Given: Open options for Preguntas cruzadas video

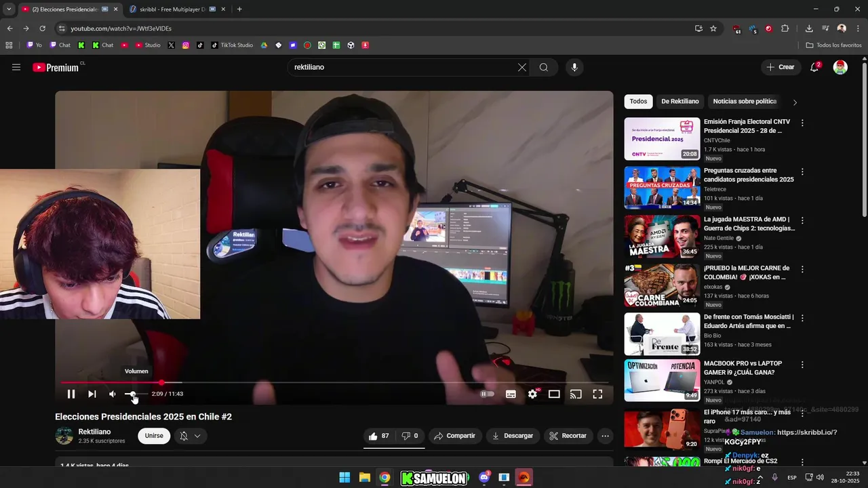Looking at the screenshot, I should pos(802,172).
